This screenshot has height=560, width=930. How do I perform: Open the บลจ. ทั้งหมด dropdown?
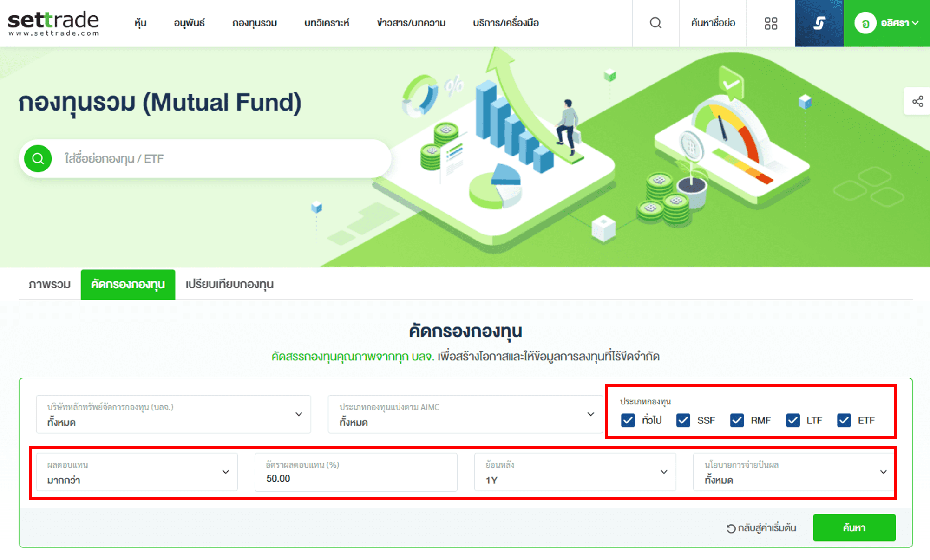coord(174,414)
